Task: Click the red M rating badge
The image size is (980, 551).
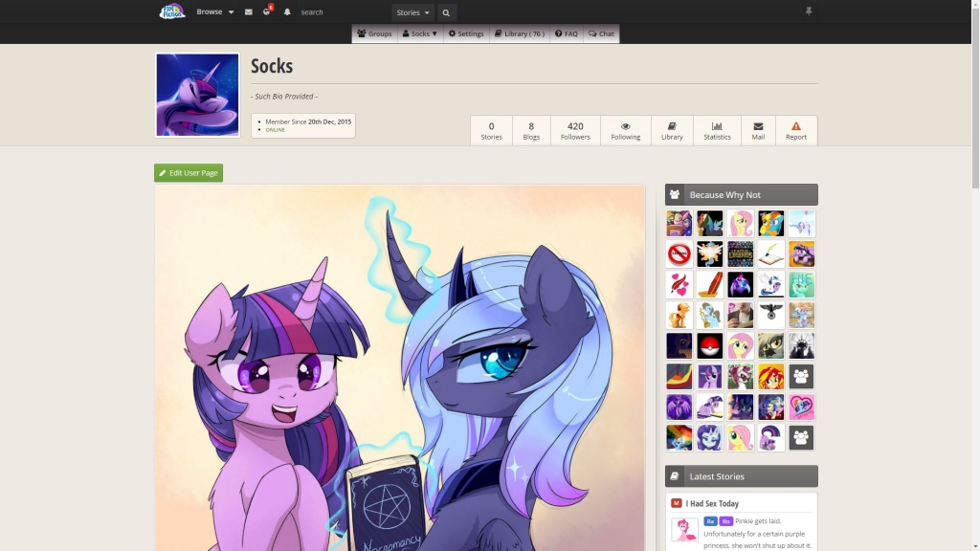Action: coord(677,503)
